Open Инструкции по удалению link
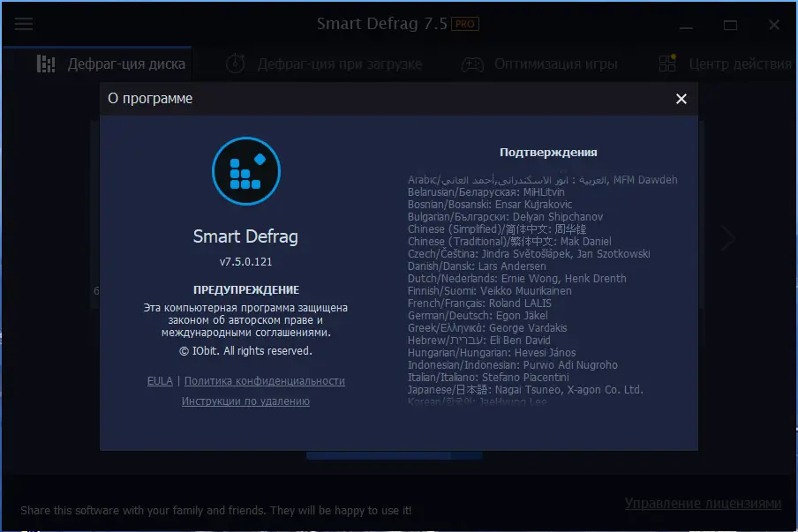 (x=245, y=401)
